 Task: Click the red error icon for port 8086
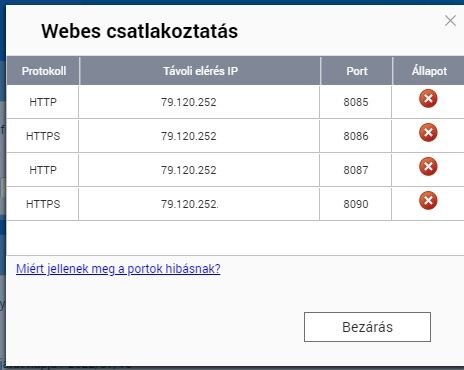click(428, 133)
